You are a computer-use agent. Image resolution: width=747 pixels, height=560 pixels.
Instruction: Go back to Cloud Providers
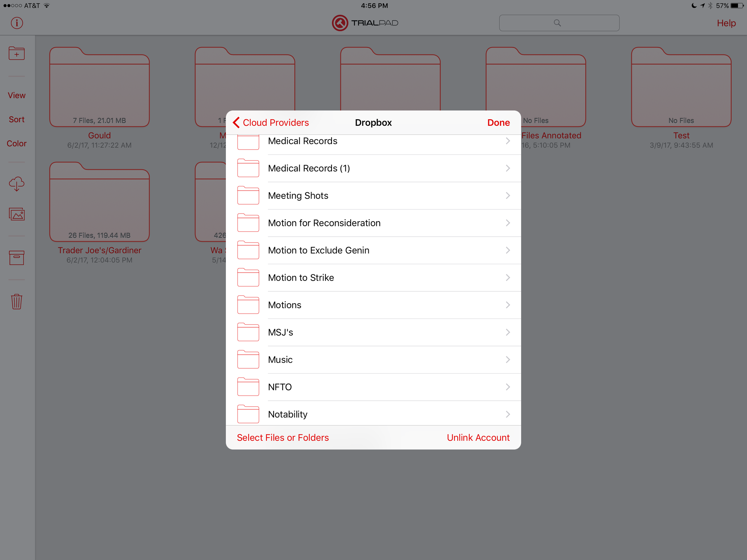tap(271, 123)
